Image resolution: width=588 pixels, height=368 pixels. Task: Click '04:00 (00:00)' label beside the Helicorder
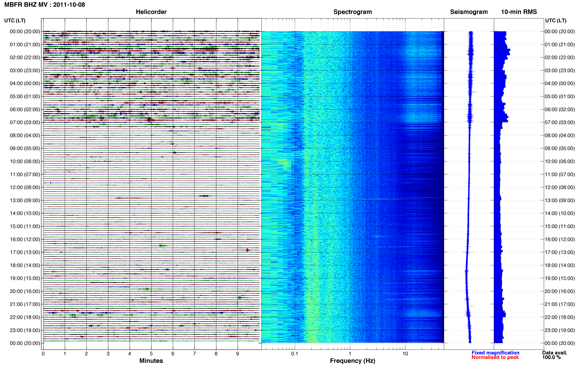[x=25, y=83]
